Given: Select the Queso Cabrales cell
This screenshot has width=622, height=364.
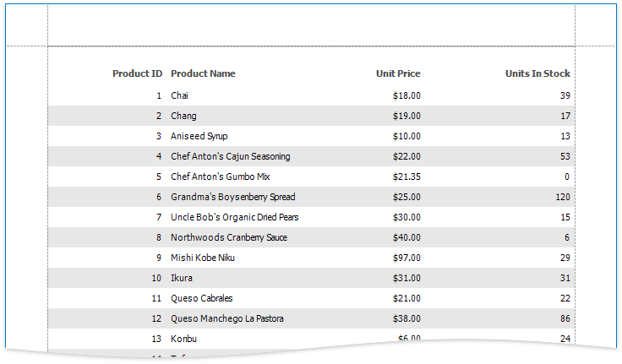Looking at the screenshot, I should (201, 298).
